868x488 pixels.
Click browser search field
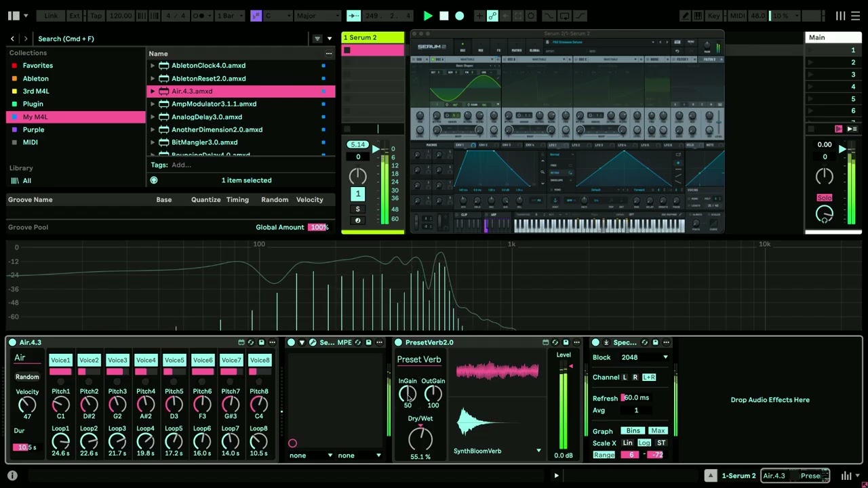coord(170,39)
